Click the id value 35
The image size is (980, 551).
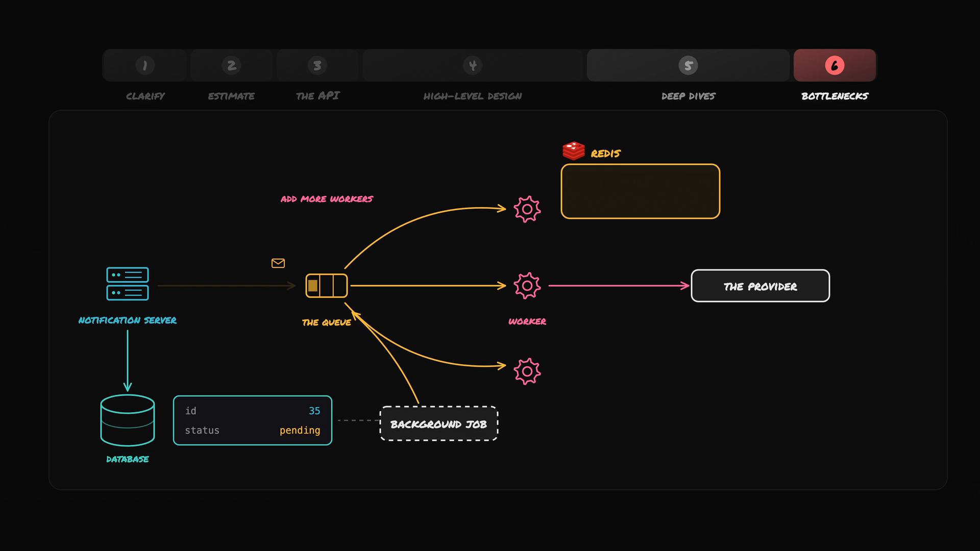tap(314, 411)
